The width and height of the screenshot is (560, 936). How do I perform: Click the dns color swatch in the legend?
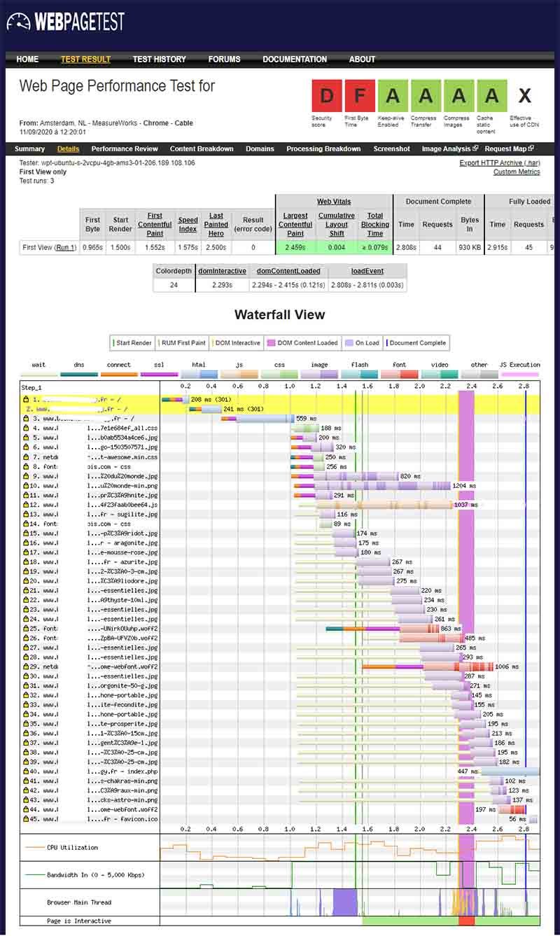click(78, 375)
